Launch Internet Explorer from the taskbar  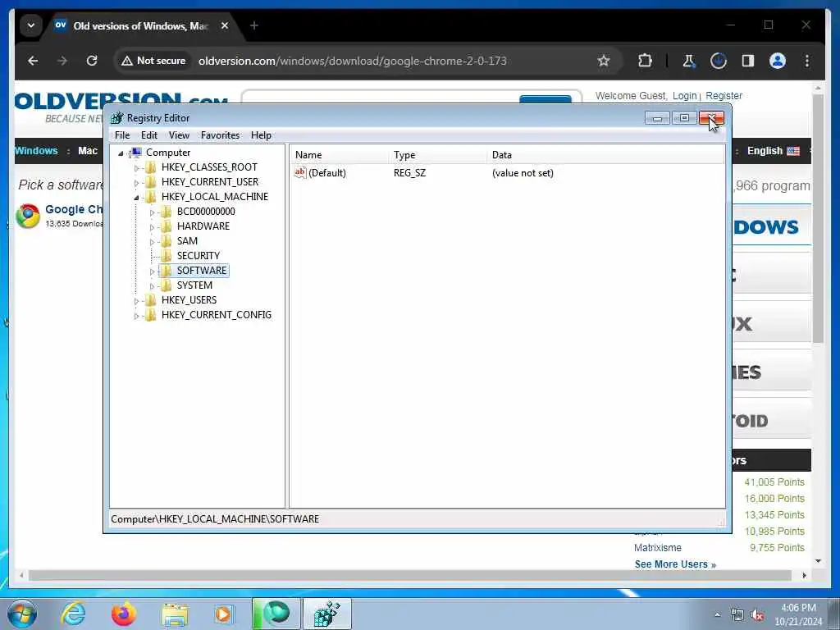click(x=73, y=614)
